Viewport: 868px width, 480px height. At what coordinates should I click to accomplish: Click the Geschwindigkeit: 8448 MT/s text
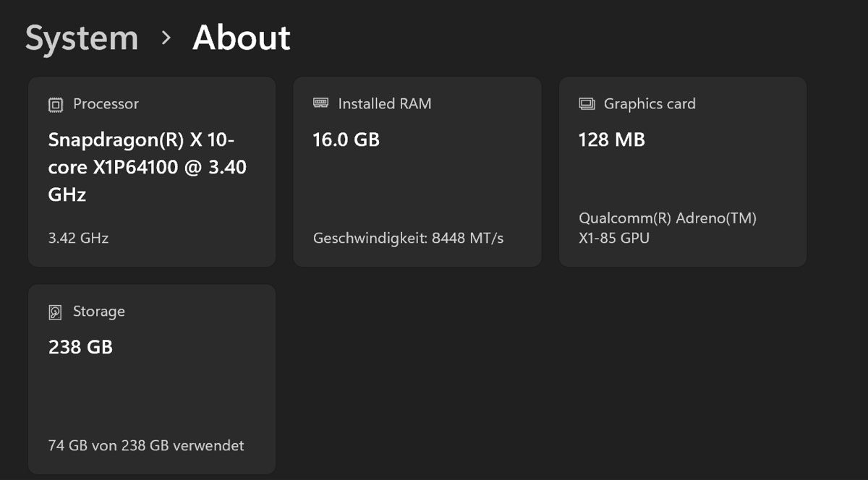[408, 238]
